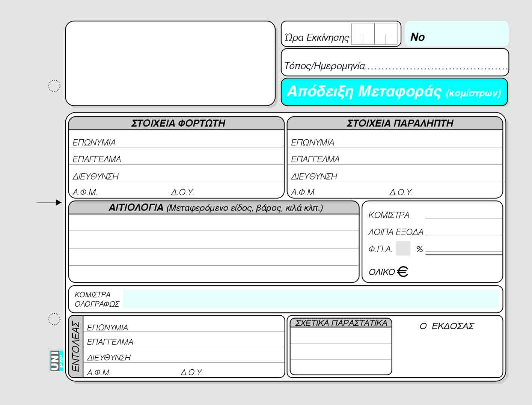
Task: Click the lower dotted punch-hole circle
Action: click(54, 319)
